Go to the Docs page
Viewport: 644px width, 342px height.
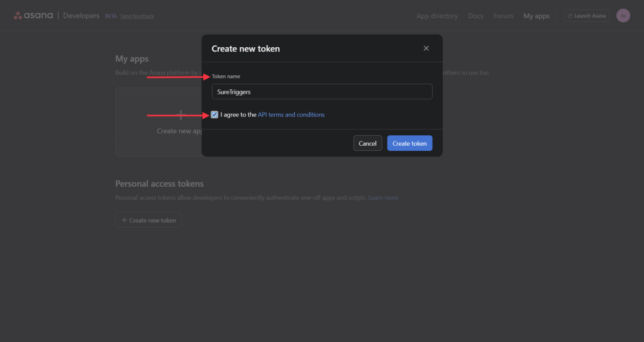tap(475, 16)
